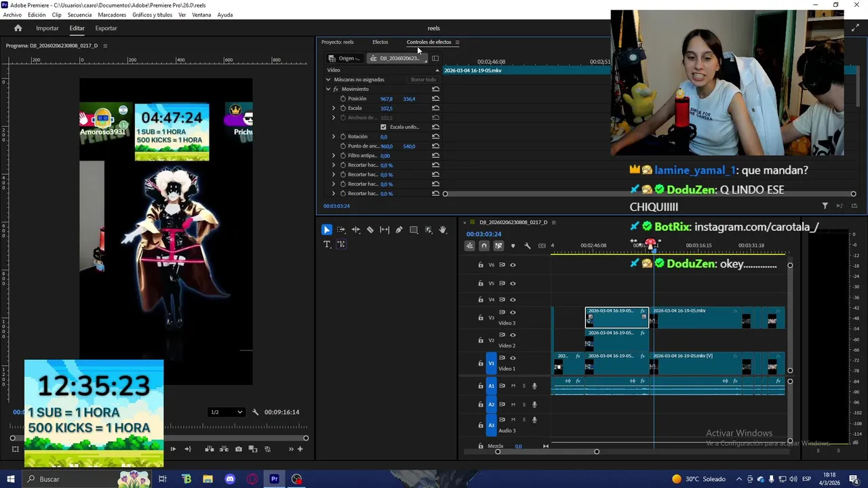Mute audio track A1
The width and height of the screenshot is (868, 488).
(x=513, y=386)
